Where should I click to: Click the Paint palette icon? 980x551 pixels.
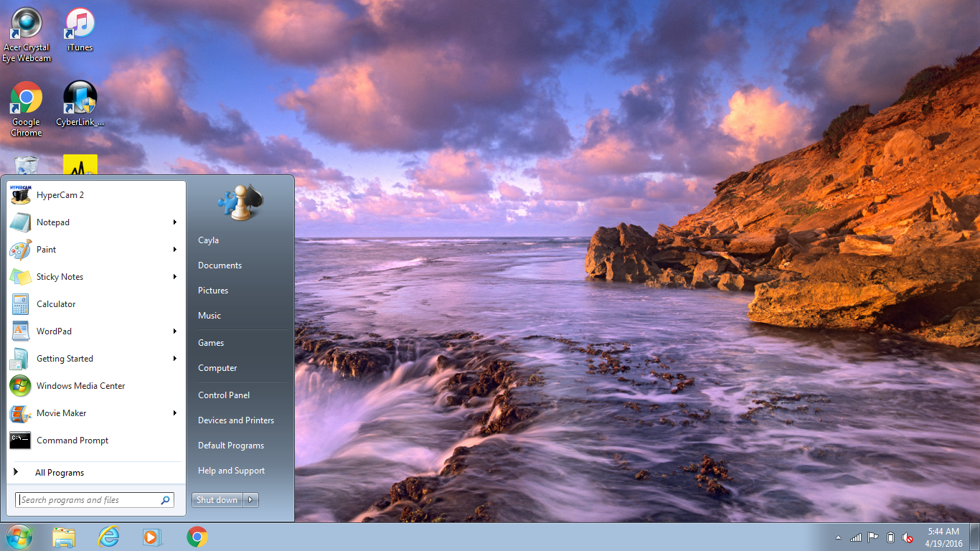(x=20, y=250)
